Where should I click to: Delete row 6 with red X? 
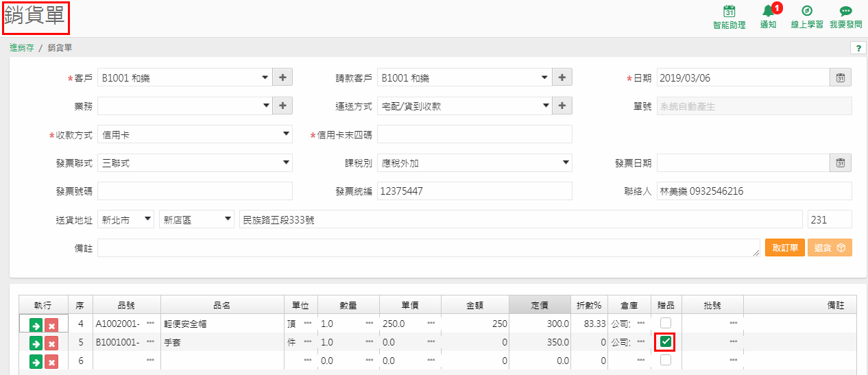point(51,361)
